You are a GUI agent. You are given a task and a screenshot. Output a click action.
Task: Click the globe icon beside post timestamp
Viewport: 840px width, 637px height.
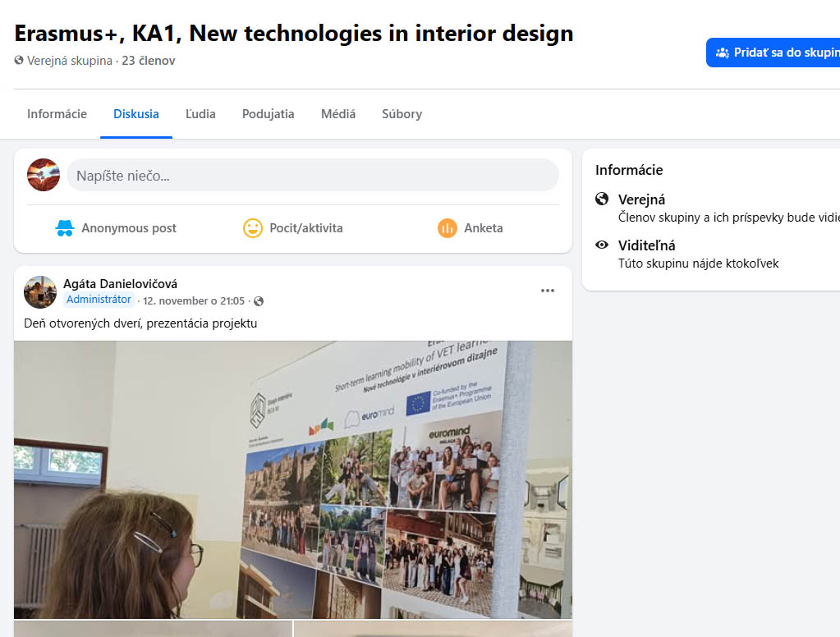coord(259,301)
